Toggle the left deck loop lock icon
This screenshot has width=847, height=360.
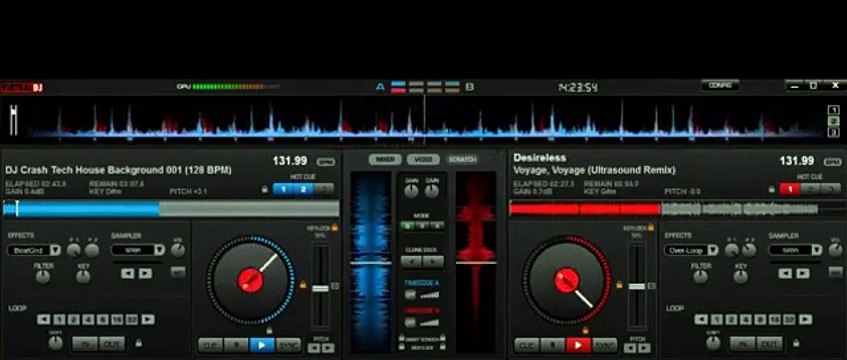coord(139,343)
